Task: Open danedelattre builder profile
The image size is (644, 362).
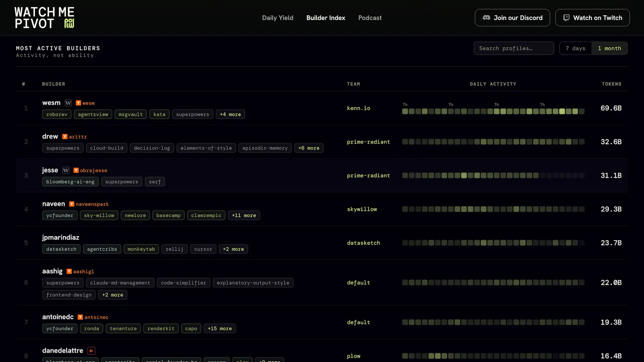Action: [63, 351]
